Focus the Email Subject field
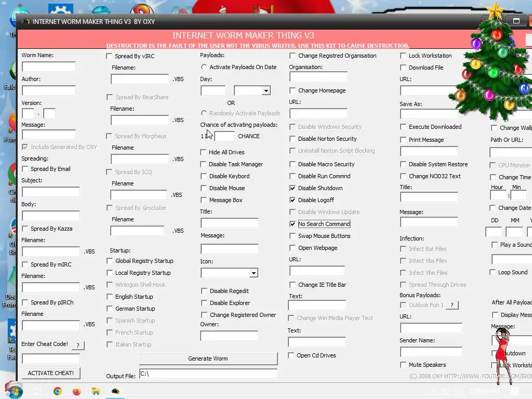The width and height of the screenshot is (532, 399). coord(51,192)
